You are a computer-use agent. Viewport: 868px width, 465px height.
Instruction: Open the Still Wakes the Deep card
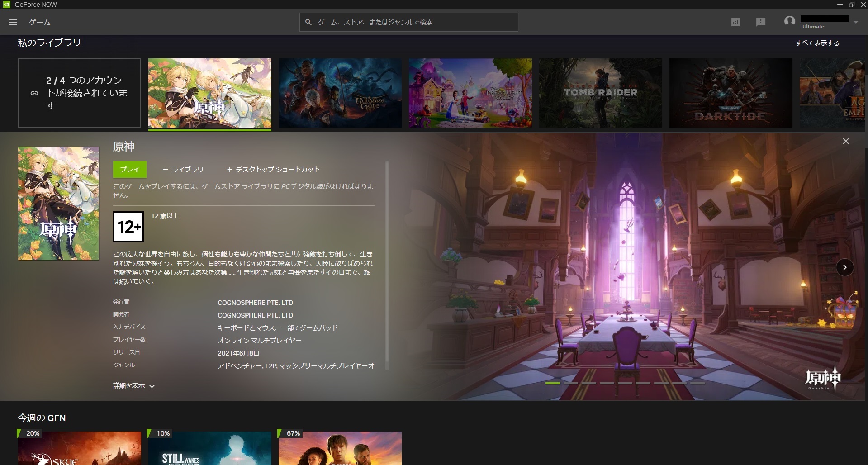tap(210, 448)
